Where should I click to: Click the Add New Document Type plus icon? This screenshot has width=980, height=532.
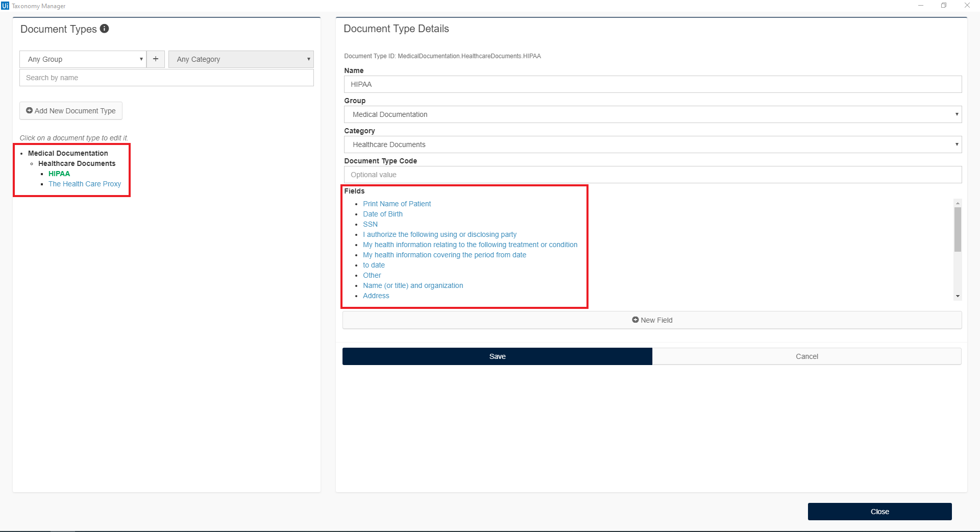(x=30, y=111)
